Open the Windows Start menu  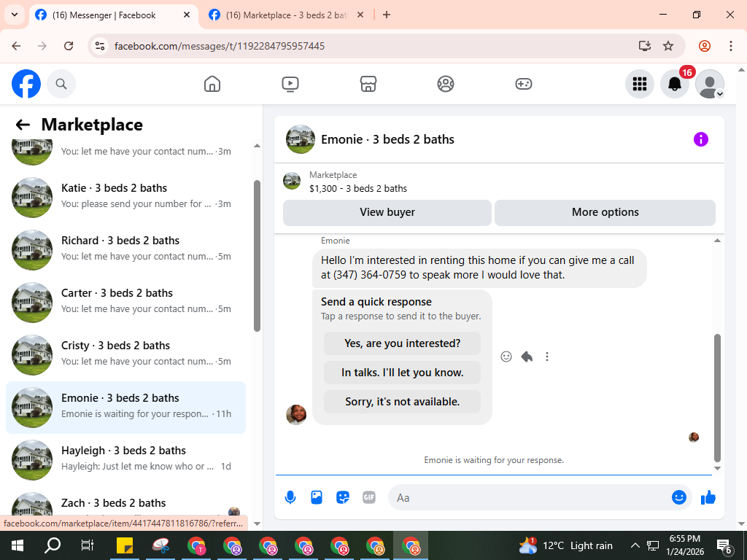pyautogui.click(x=18, y=545)
